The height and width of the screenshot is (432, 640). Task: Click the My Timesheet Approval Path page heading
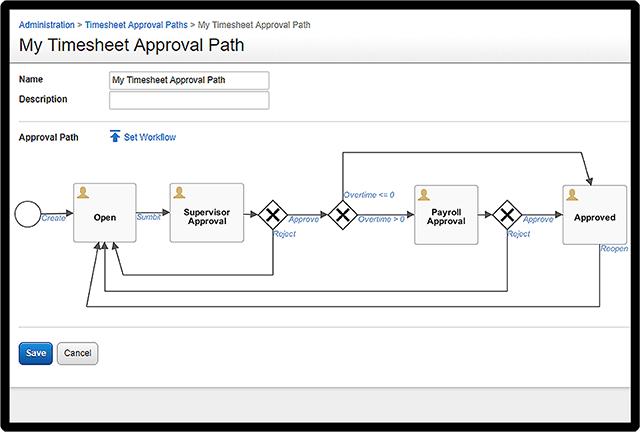131,45
